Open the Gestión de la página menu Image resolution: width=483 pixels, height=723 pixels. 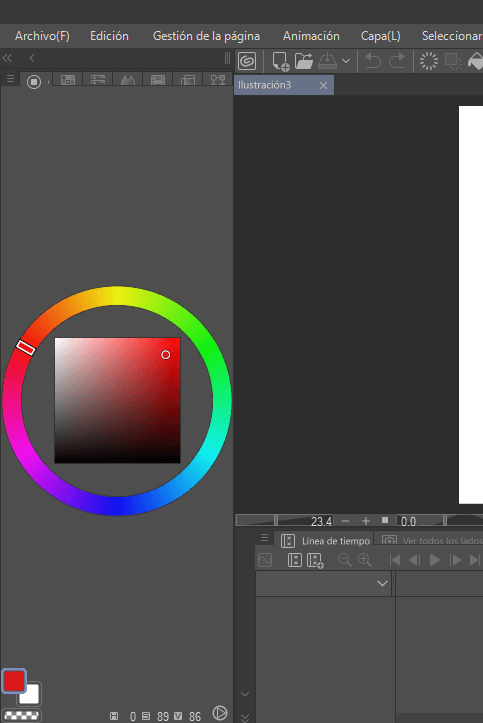pos(206,36)
